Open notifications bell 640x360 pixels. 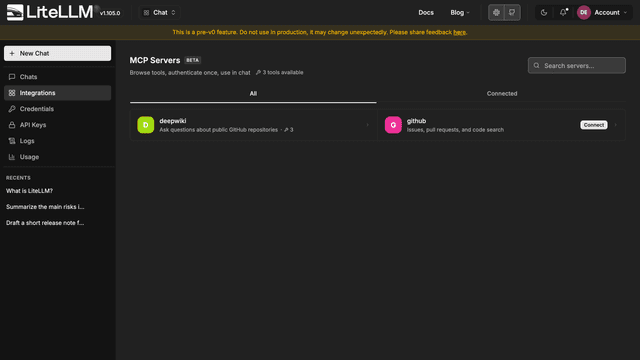click(563, 13)
